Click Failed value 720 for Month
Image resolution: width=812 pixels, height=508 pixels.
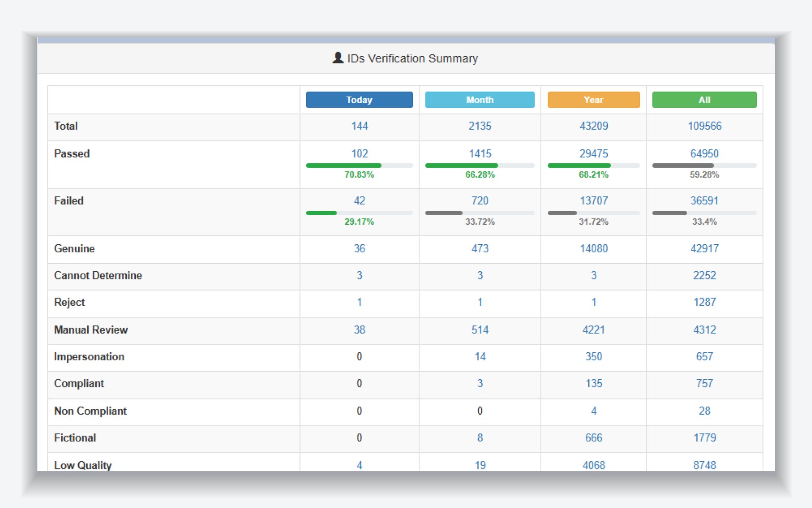tap(480, 201)
